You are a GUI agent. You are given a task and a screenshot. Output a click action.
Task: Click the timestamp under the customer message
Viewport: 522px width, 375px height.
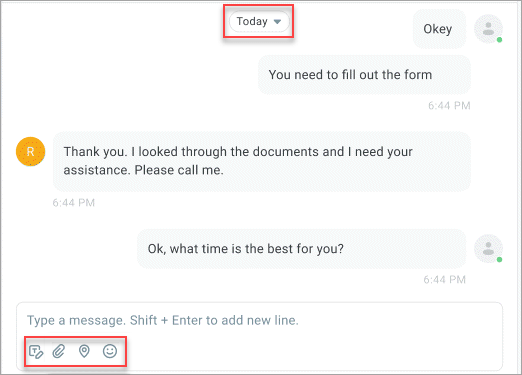click(x=74, y=203)
